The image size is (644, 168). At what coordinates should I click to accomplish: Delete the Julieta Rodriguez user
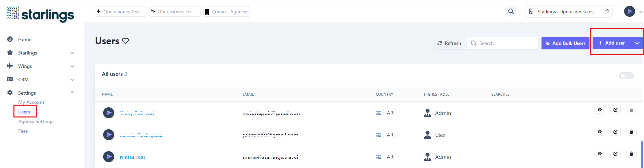(x=631, y=132)
